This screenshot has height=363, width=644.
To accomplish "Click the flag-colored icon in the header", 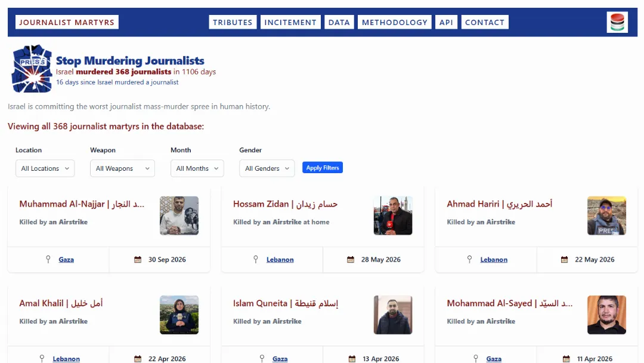I will coord(617,22).
